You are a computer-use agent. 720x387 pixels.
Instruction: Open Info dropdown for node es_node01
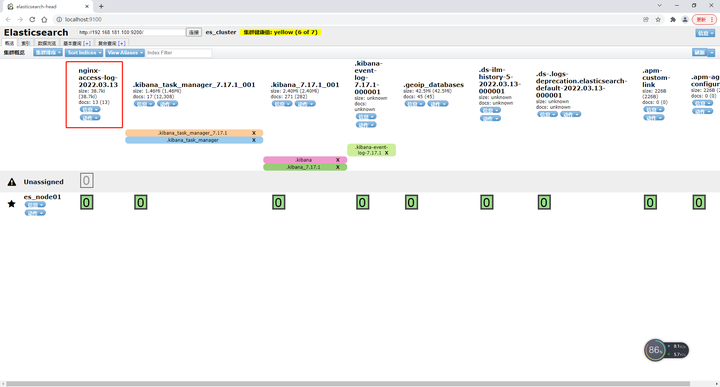tap(35, 205)
